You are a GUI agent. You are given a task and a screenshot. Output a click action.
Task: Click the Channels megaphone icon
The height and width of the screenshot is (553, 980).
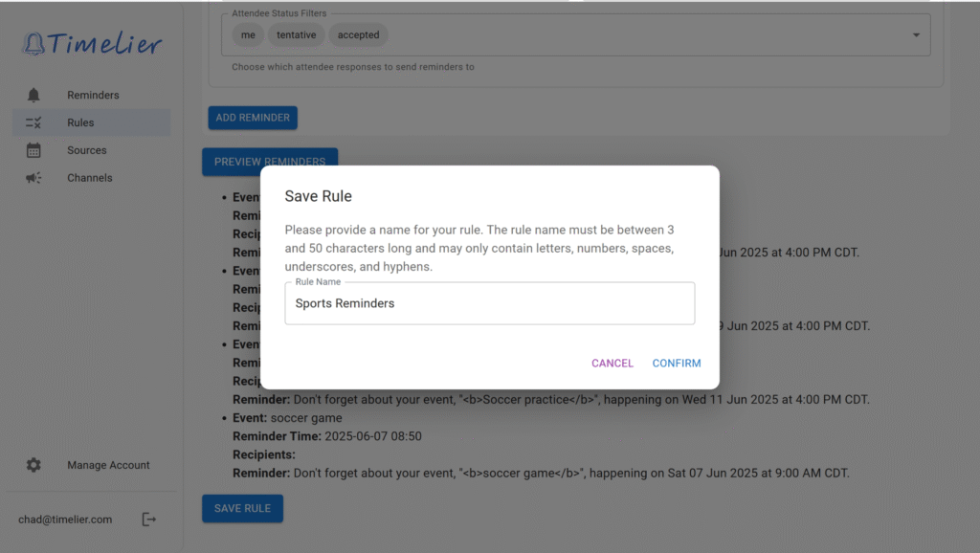pos(33,178)
